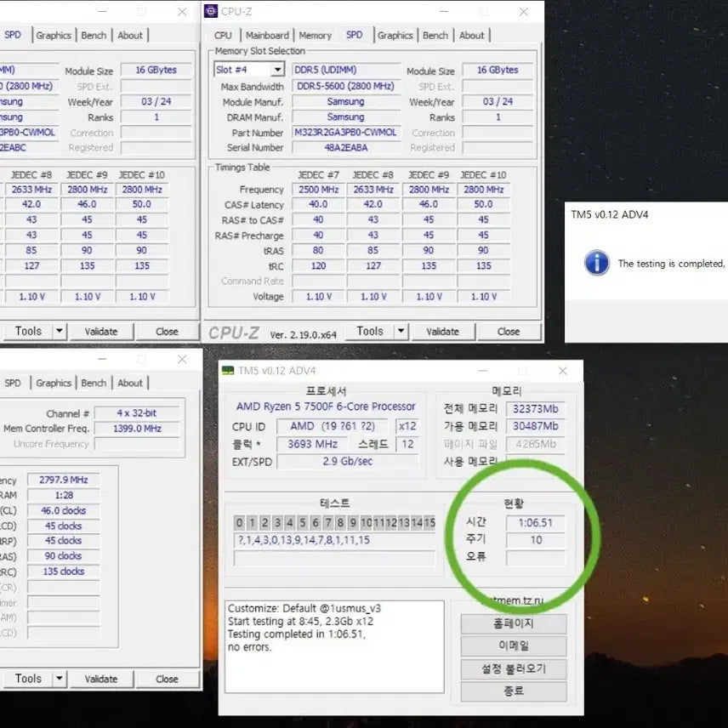Click the 40.0 CAS# Latency cell under JEDEC #7

[x=318, y=204]
